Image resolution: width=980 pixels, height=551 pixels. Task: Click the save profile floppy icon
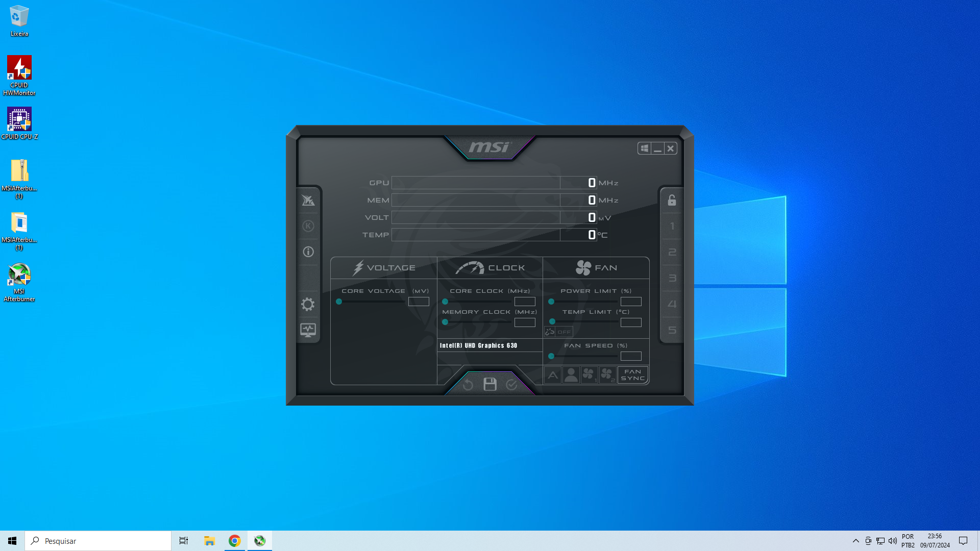(x=490, y=384)
